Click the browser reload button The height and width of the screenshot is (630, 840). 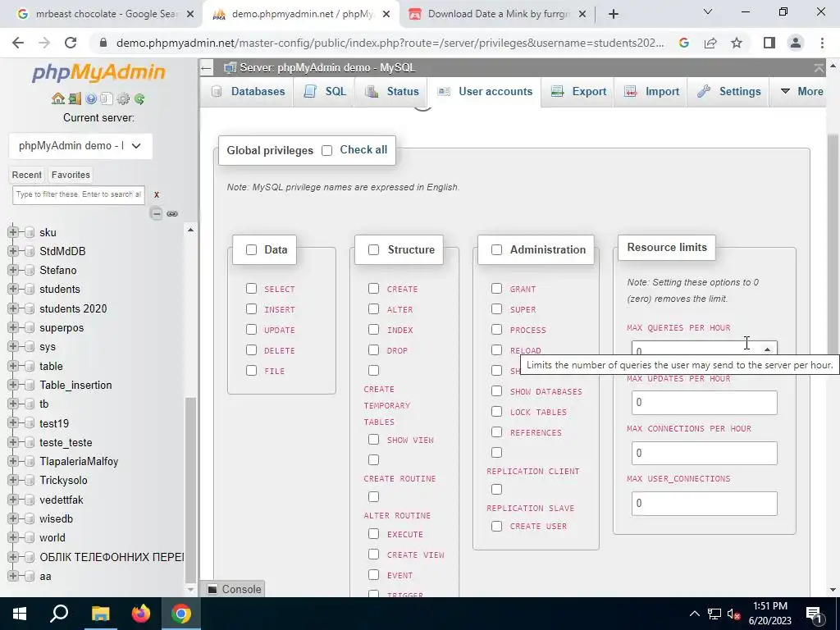point(71,43)
